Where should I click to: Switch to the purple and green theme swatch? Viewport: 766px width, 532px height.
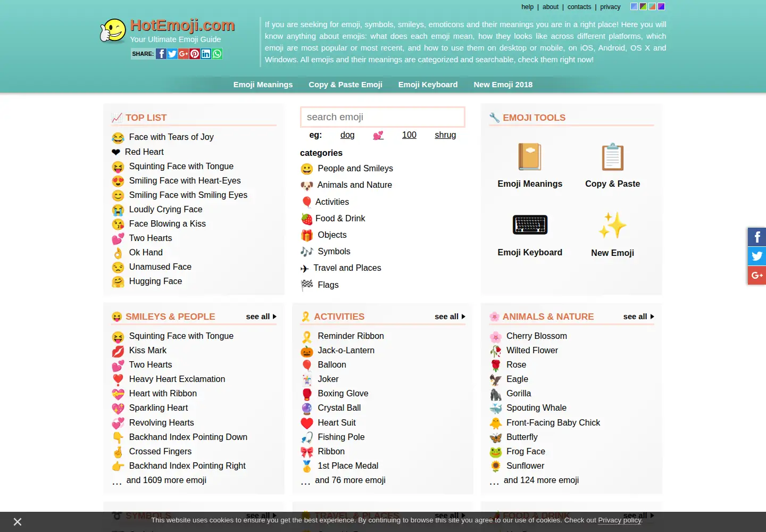[643, 6]
